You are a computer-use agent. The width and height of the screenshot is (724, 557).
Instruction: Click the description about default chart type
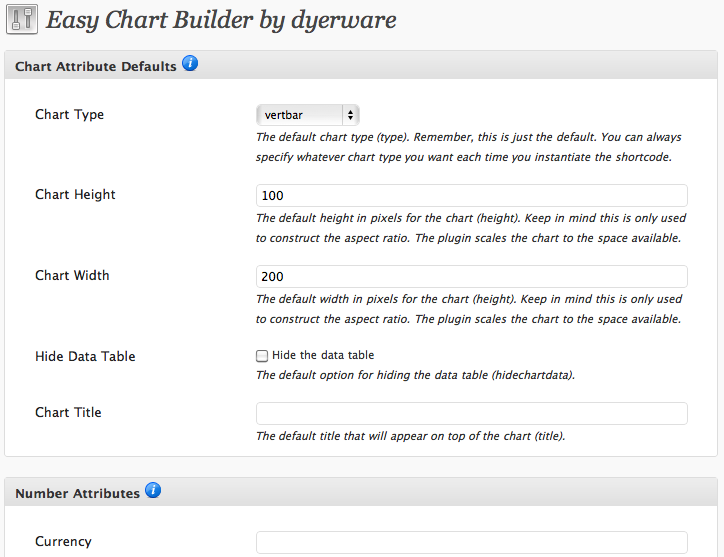click(469, 147)
